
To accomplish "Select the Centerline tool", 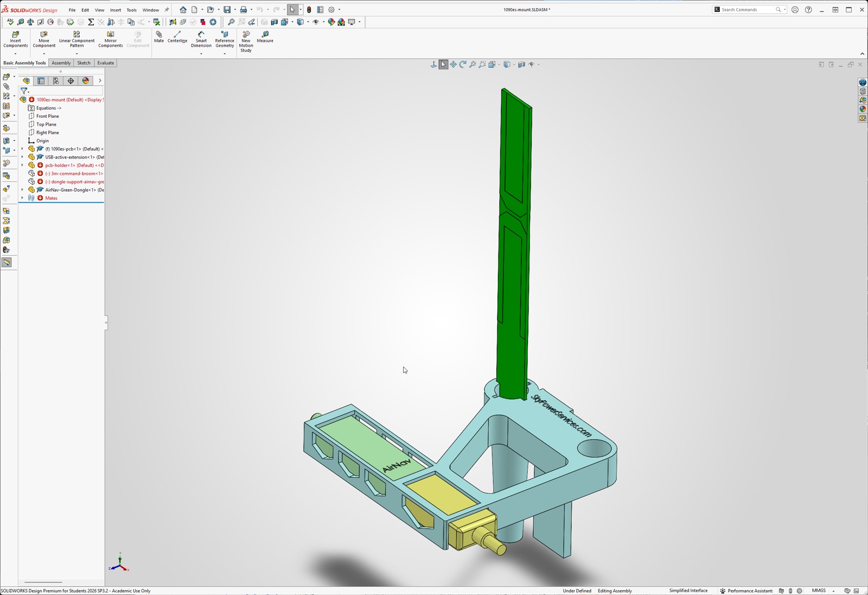I will [x=177, y=37].
